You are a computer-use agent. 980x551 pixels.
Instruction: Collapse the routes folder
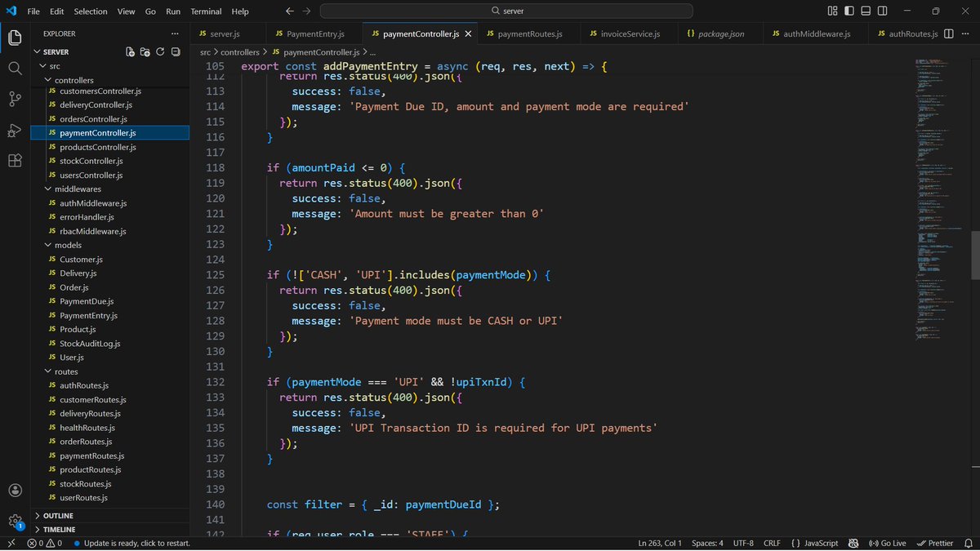tap(66, 371)
